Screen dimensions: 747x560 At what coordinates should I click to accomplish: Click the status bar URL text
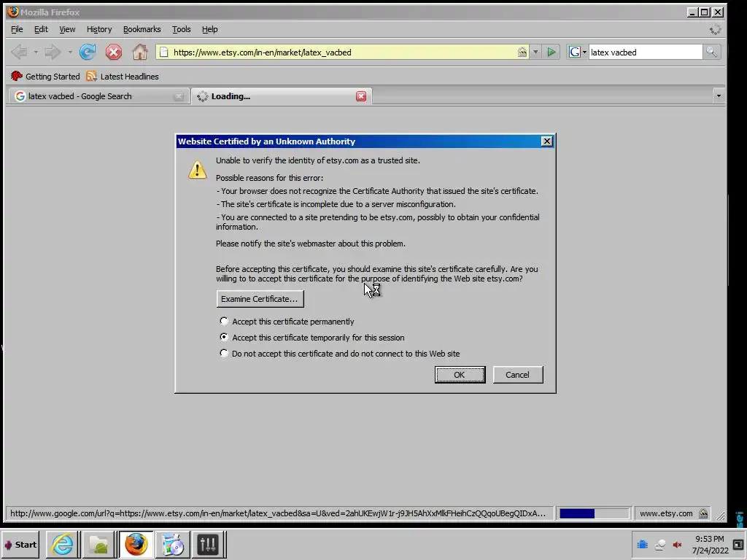tap(278, 513)
